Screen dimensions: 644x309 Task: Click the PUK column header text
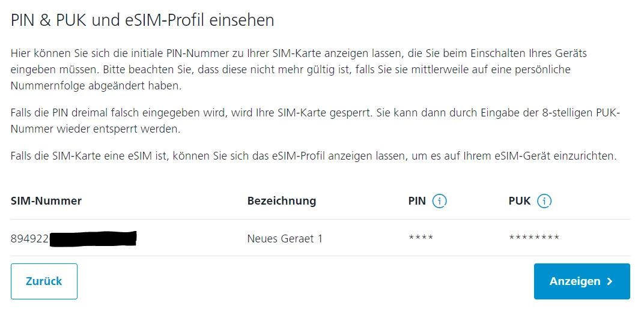click(x=519, y=201)
